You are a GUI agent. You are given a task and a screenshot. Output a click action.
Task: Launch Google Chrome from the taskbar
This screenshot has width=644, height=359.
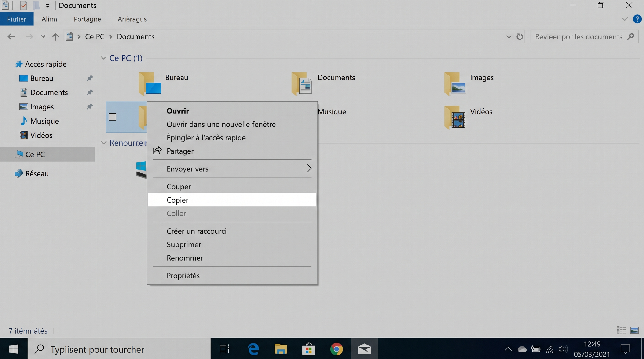tap(336, 349)
